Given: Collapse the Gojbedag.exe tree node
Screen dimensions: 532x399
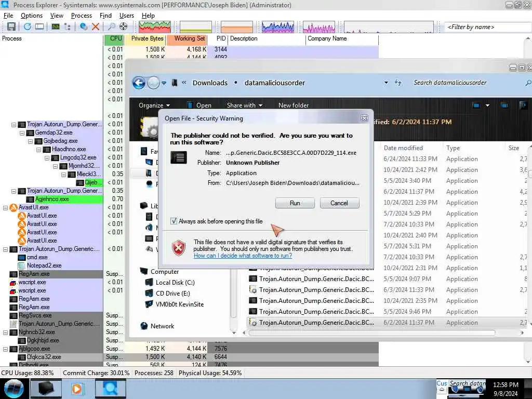Looking at the screenshot, I should (30, 141).
